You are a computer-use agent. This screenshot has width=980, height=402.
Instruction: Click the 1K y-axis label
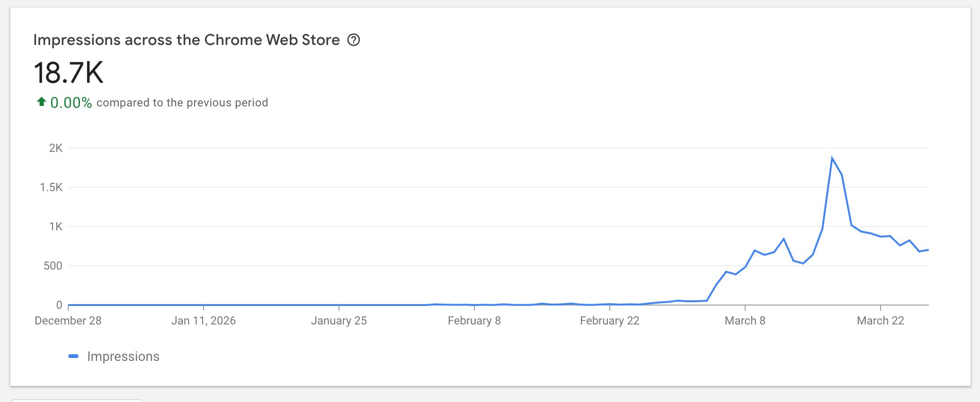point(55,227)
